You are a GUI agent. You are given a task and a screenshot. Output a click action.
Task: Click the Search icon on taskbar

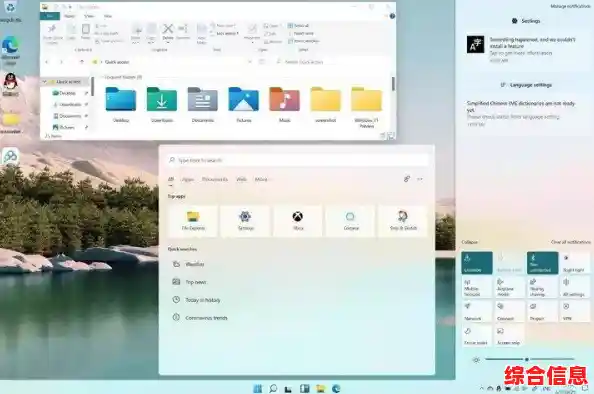[x=273, y=388]
